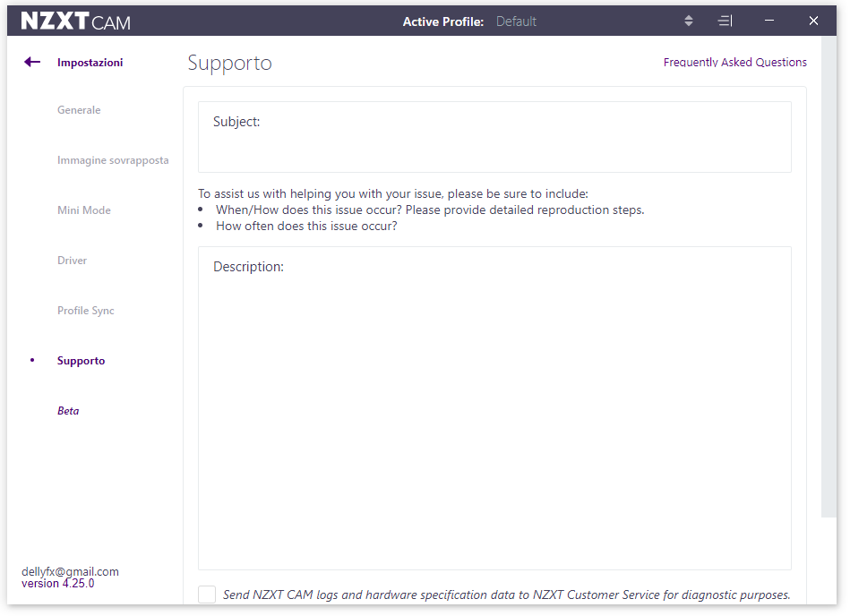Open Profile Sync settings
The image size is (850, 616).
click(x=86, y=311)
